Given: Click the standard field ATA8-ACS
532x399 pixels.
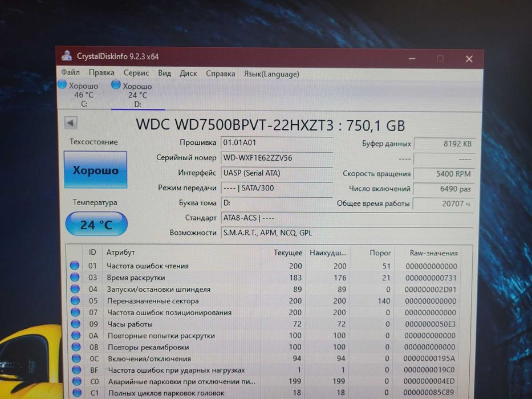Looking at the screenshot, I should 347,218.
